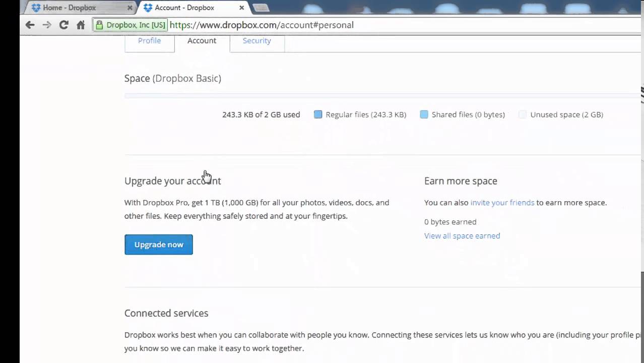The height and width of the screenshot is (363, 644).
Task: Close the Account - Dropbox tab
Action: [x=242, y=8]
